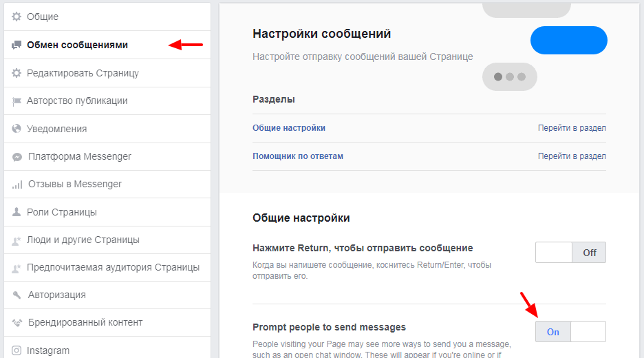The height and width of the screenshot is (358, 644).
Task: Select Отзывы в Messenger item
Action: [107, 184]
